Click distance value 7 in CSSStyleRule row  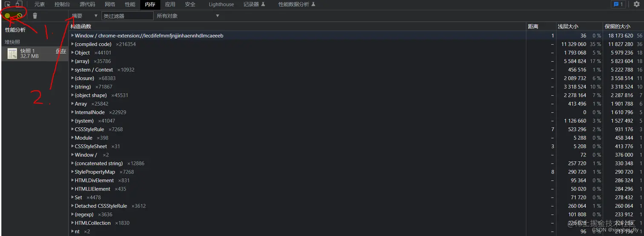(x=552, y=129)
